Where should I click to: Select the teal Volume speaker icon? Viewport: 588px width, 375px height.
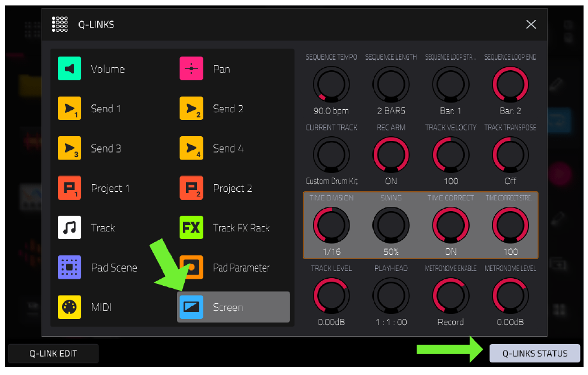[69, 69]
